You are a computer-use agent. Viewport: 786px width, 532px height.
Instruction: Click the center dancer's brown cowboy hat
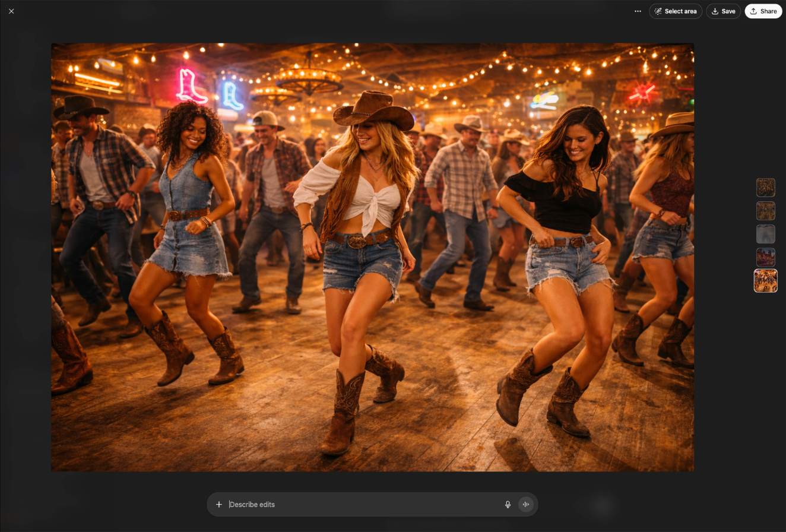tap(373, 110)
